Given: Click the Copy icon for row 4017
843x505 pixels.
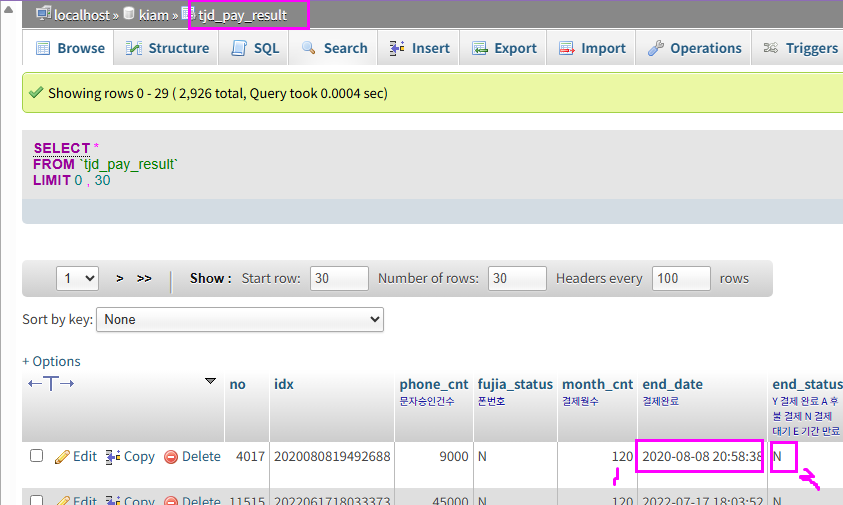Looking at the screenshot, I should pyautogui.click(x=113, y=457).
